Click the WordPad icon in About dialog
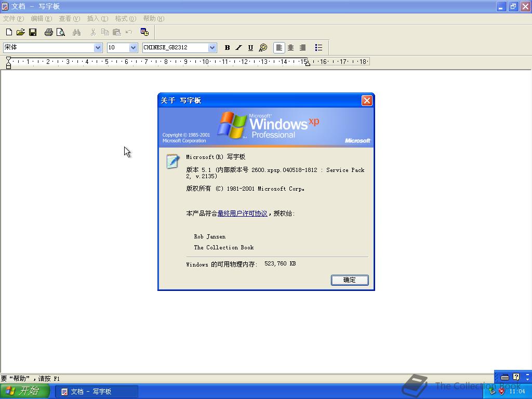Image resolution: width=532 pixels, height=399 pixels. (172, 161)
